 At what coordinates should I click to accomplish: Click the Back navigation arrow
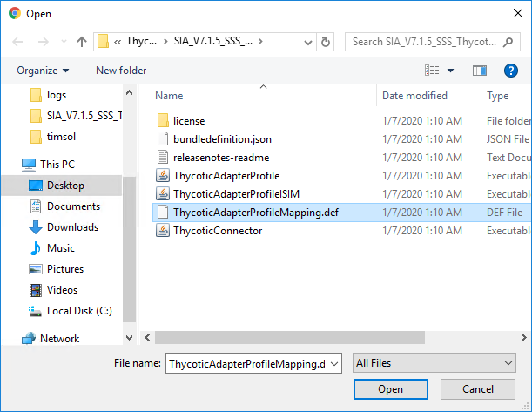[17, 42]
